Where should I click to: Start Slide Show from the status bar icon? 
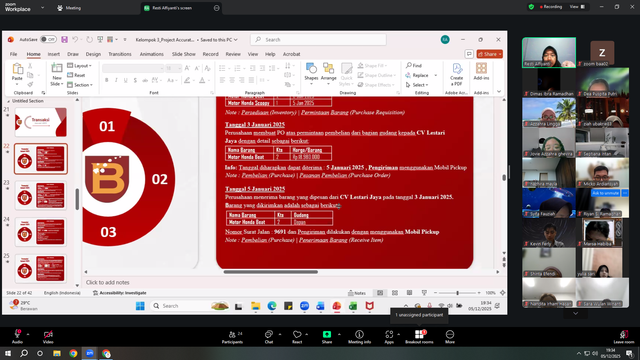[424, 293]
